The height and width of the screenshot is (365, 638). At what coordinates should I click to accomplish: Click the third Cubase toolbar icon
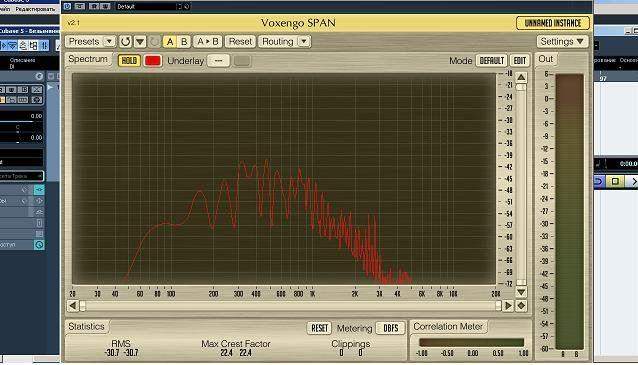(x=23, y=45)
